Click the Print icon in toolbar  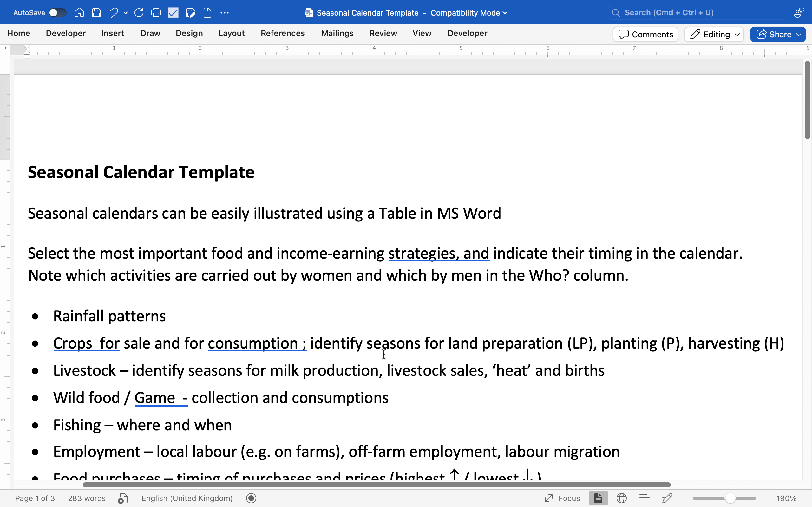point(156,13)
